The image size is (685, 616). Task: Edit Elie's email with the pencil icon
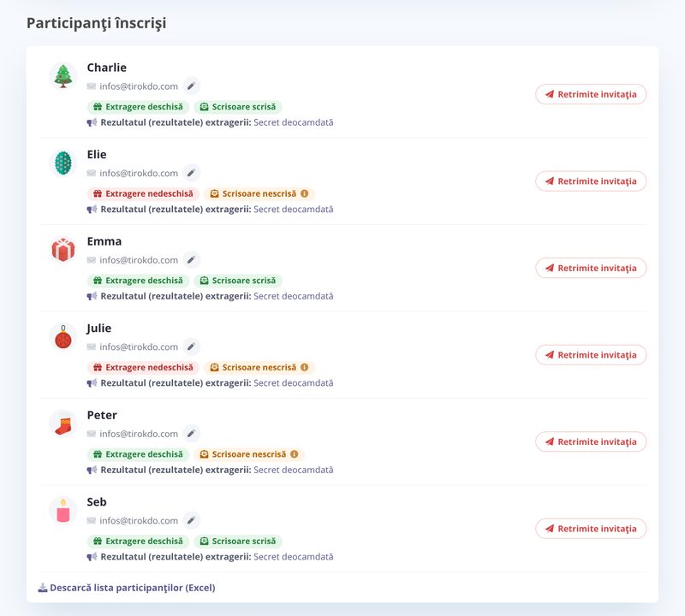(191, 173)
